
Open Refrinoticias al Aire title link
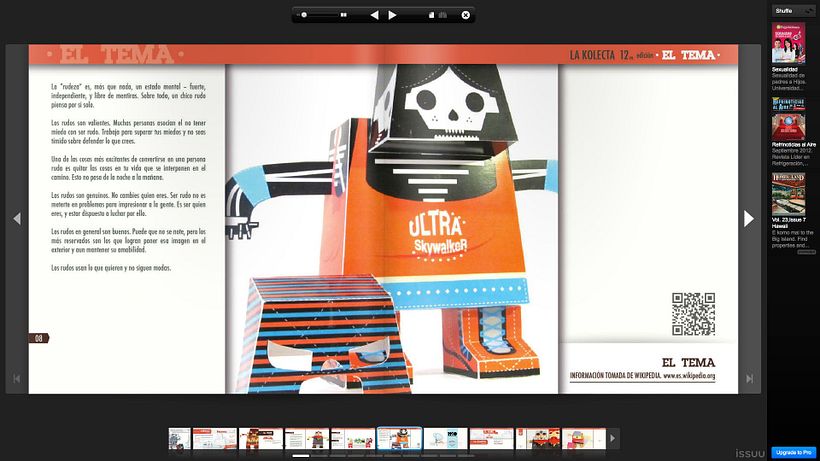tap(793, 144)
